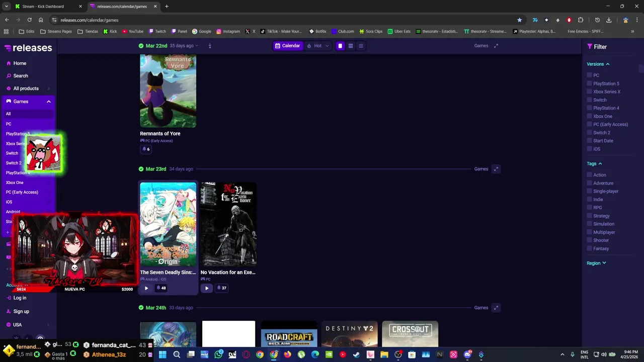Select iOS in sidebar list

[x=9, y=202]
